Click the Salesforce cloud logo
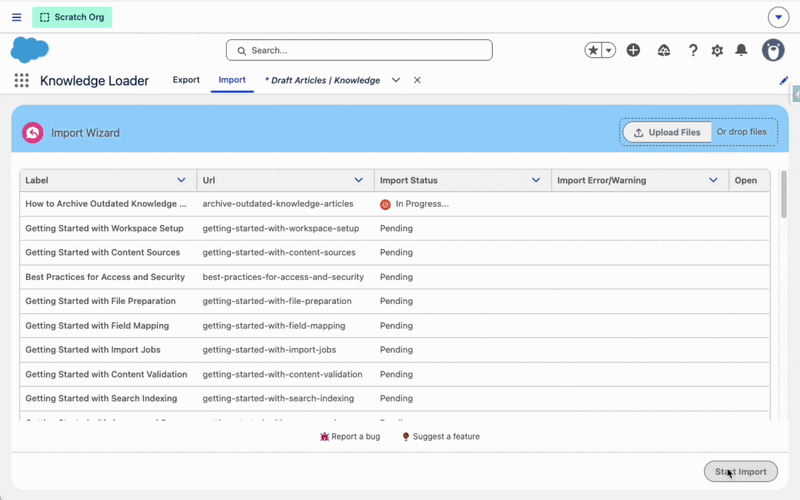The image size is (800, 500). pos(30,50)
